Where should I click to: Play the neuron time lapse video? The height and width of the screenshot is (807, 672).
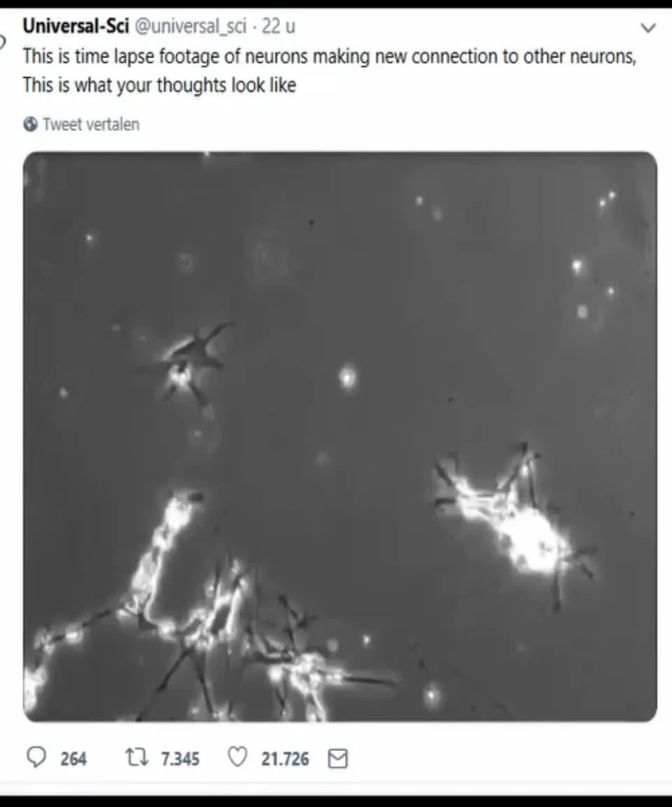(x=340, y=436)
